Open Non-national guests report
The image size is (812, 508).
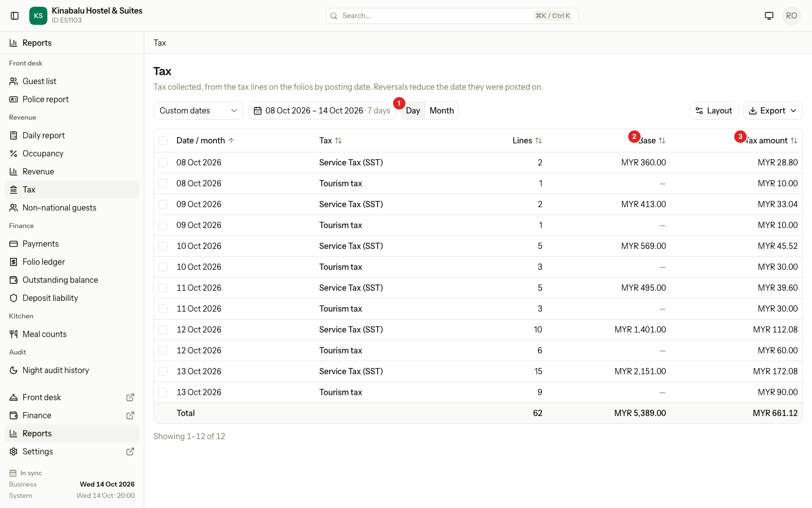72,208
